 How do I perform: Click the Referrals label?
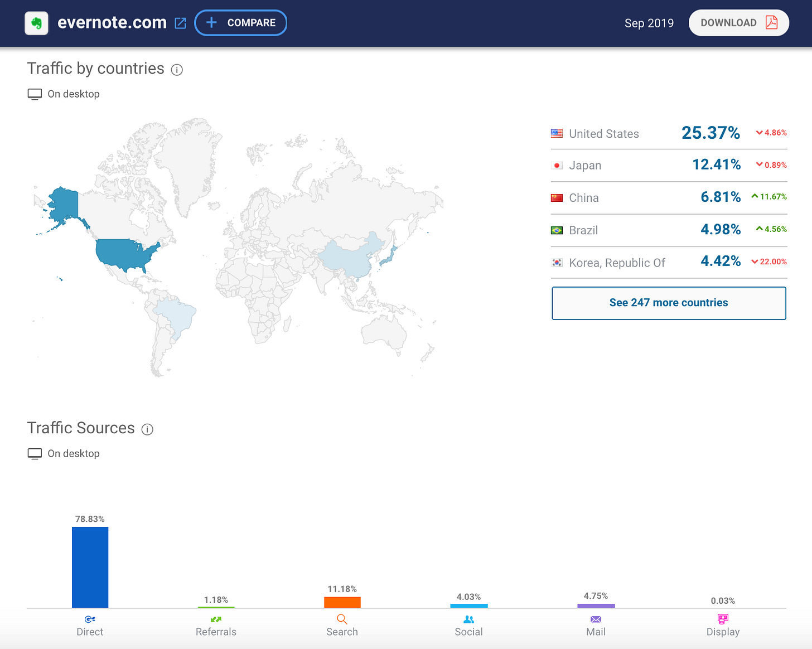point(216,632)
